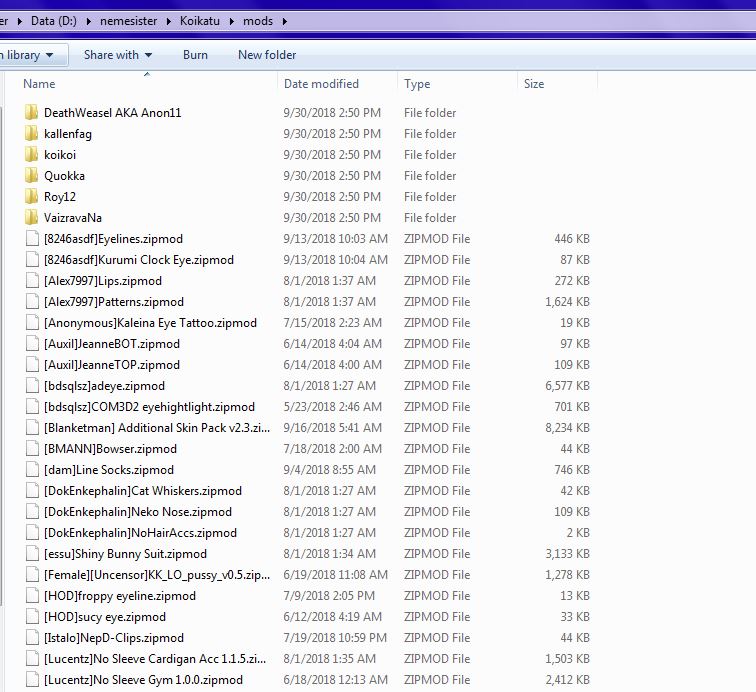
Task: Click date 6/12/2018 4:19 AM
Action: (x=332, y=617)
